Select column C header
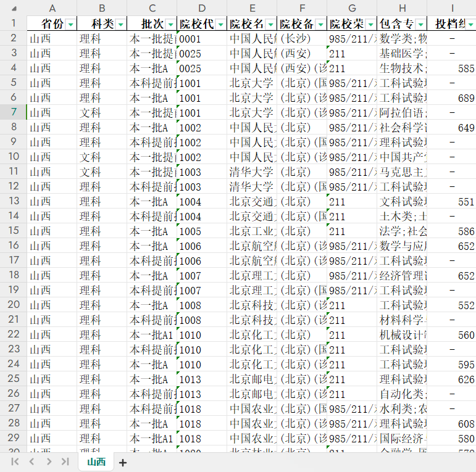476x472 pixels. click(x=152, y=8)
